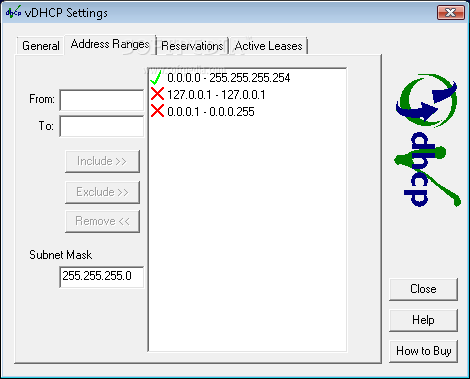The width and height of the screenshot is (470, 379).
Task: Click the Close button
Action: pos(423,289)
